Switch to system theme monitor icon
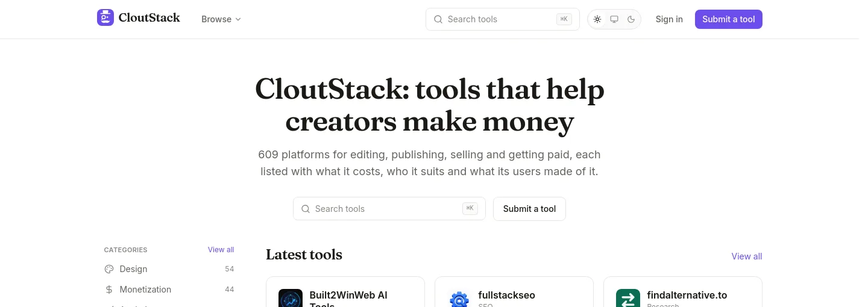868x307 pixels. (x=614, y=19)
